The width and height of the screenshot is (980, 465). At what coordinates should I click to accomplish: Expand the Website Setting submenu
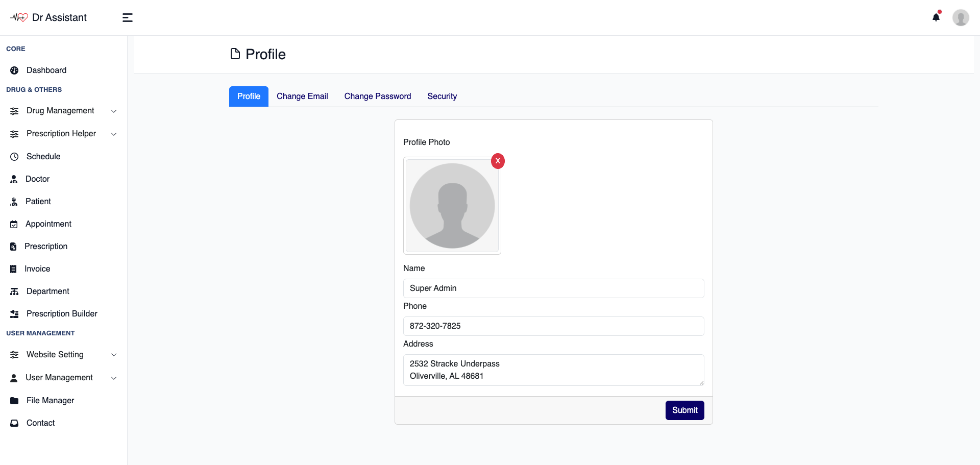(x=114, y=355)
